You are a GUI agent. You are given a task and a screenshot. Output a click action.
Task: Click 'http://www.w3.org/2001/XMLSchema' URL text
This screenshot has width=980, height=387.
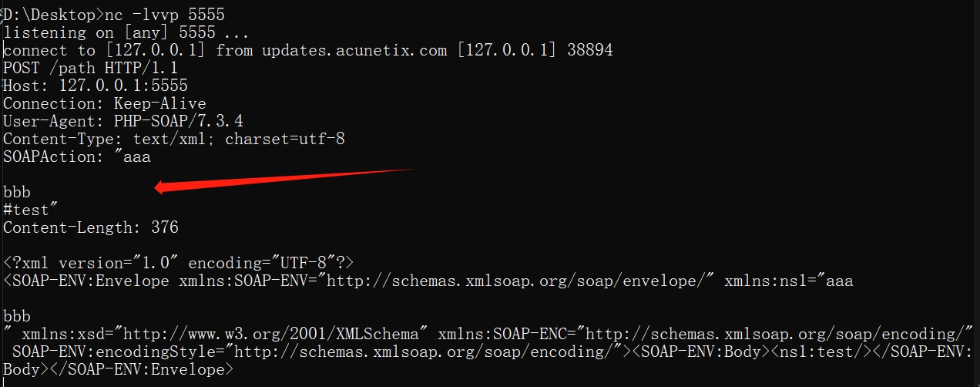271,334
